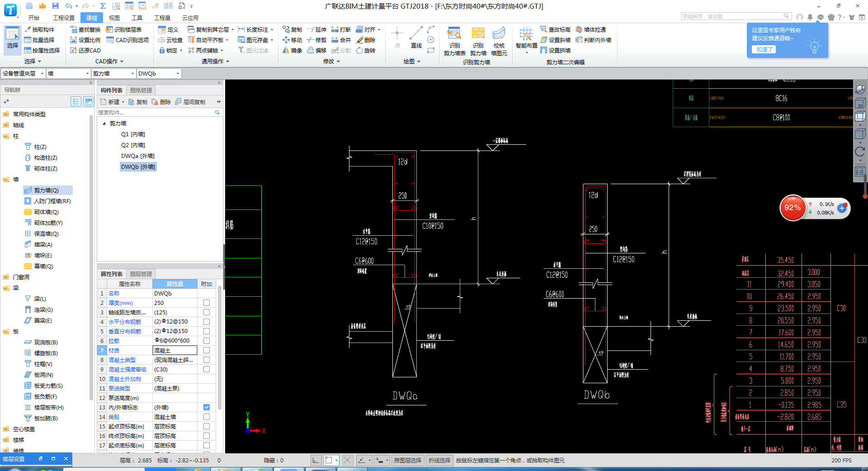Click 层间复制 button in component list
Screen dimensions: 868x471
point(190,102)
